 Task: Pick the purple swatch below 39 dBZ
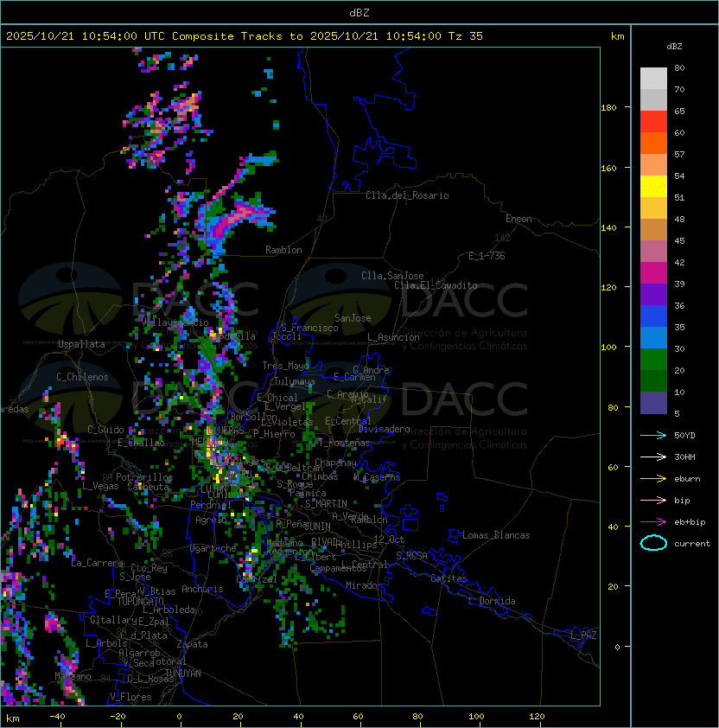point(653,294)
